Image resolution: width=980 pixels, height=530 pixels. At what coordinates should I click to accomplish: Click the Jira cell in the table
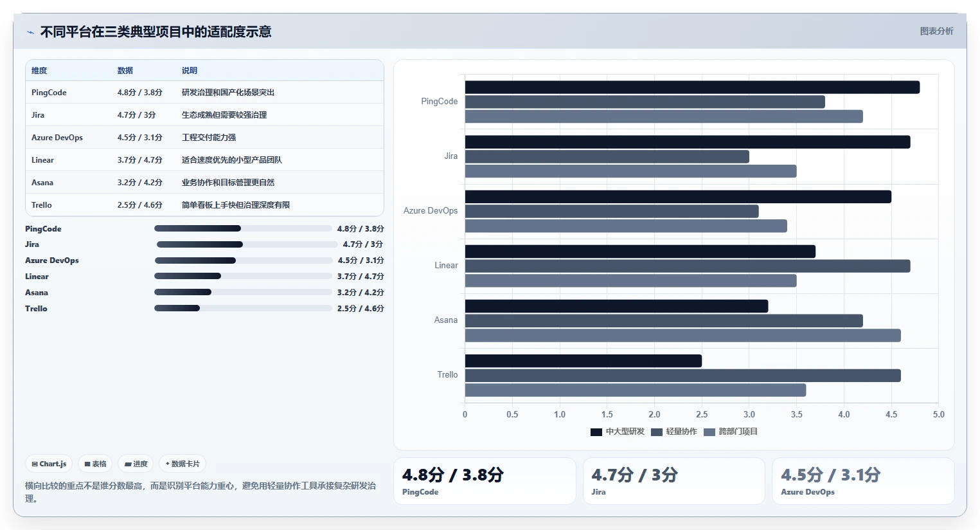[38, 115]
